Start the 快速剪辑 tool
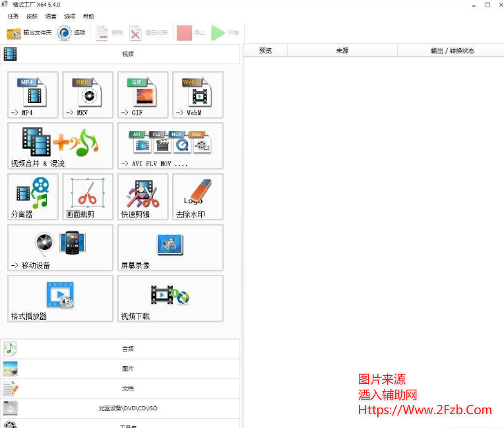504x428 pixels. click(142, 197)
